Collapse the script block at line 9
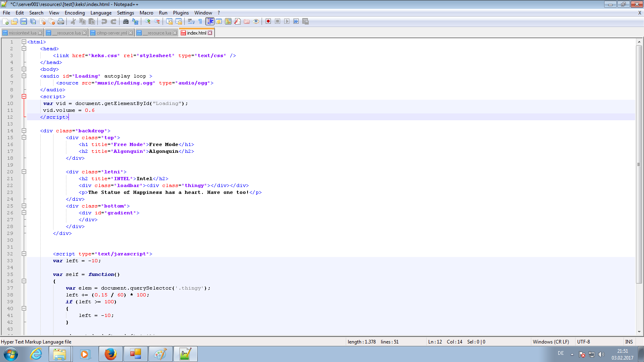Image resolution: width=644 pixels, height=362 pixels. click(x=24, y=96)
